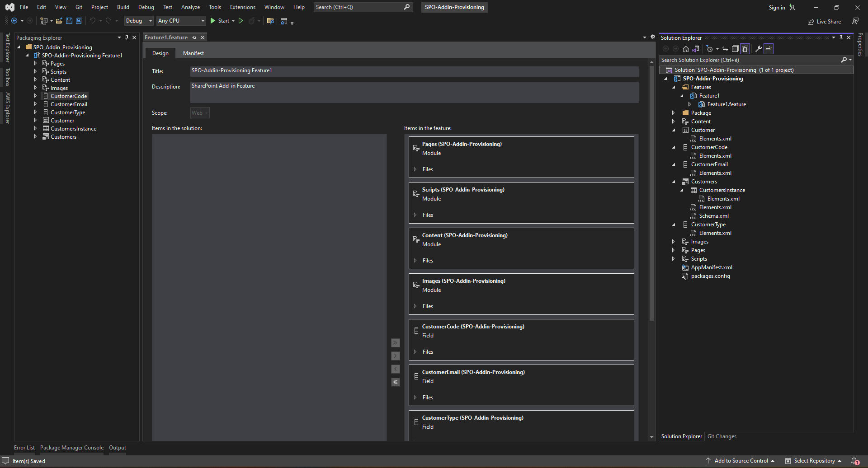This screenshot has width=868, height=468.
Task: Open the Build menu
Action: [x=123, y=7]
